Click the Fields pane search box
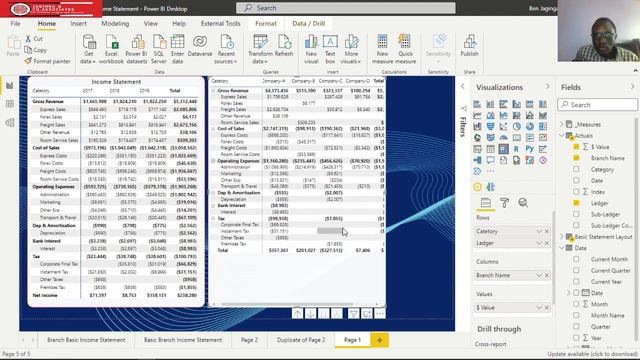640x360 pixels. click(598, 105)
